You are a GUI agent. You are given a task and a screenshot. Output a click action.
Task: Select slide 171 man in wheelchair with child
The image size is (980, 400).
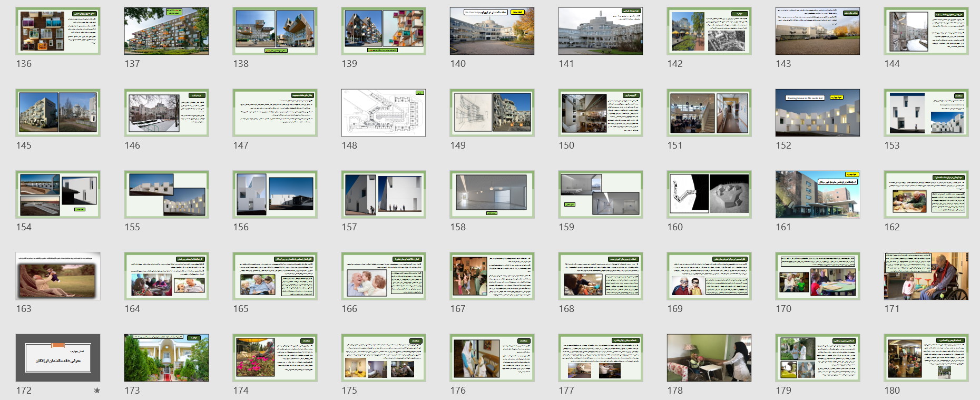[x=926, y=276]
